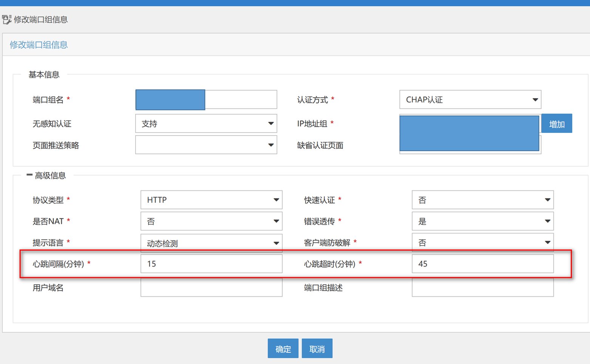Click the 修改端口组信息 page icon
The height and width of the screenshot is (364, 590).
(6, 20)
